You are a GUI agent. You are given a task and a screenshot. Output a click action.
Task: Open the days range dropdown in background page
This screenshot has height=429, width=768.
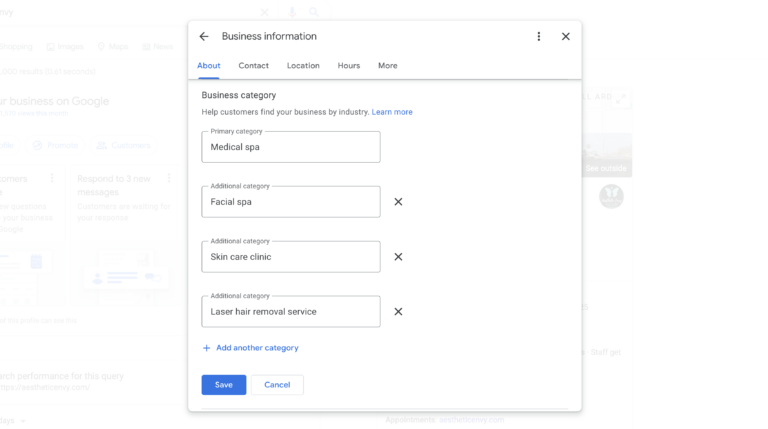(13, 421)
